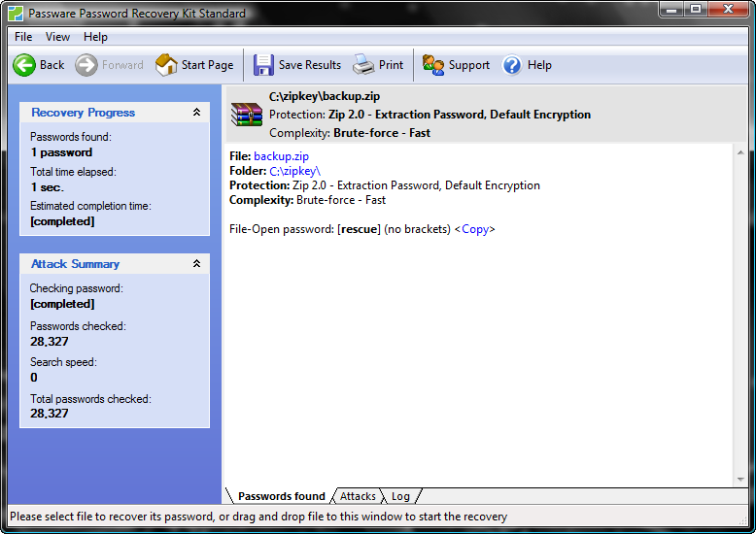This screenshot has width=756, height=534.
Task: Click the Save Results floppy disk icon
Action: [x=263, y=65]
